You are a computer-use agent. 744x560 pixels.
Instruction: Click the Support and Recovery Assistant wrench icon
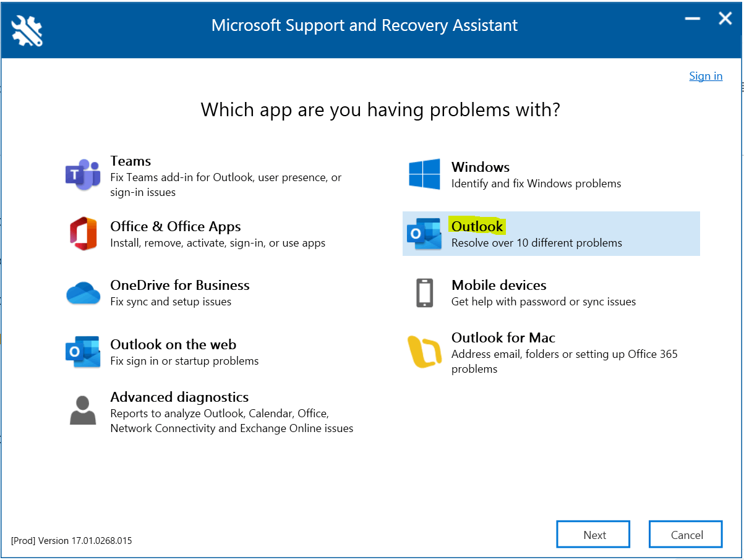click(x=26, y=29)
